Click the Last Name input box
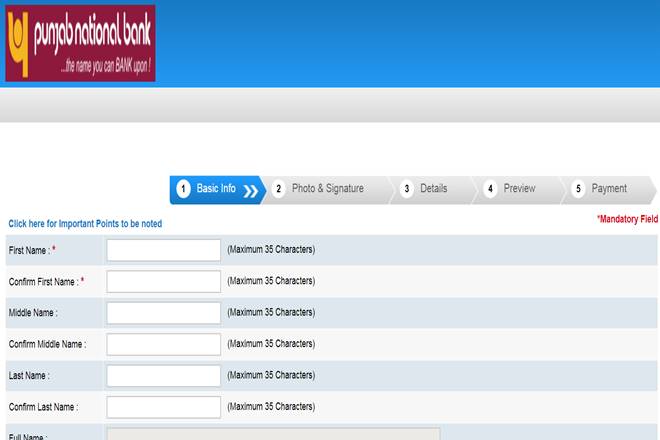This screenshot has height=440, width=660. click(163, 376)
